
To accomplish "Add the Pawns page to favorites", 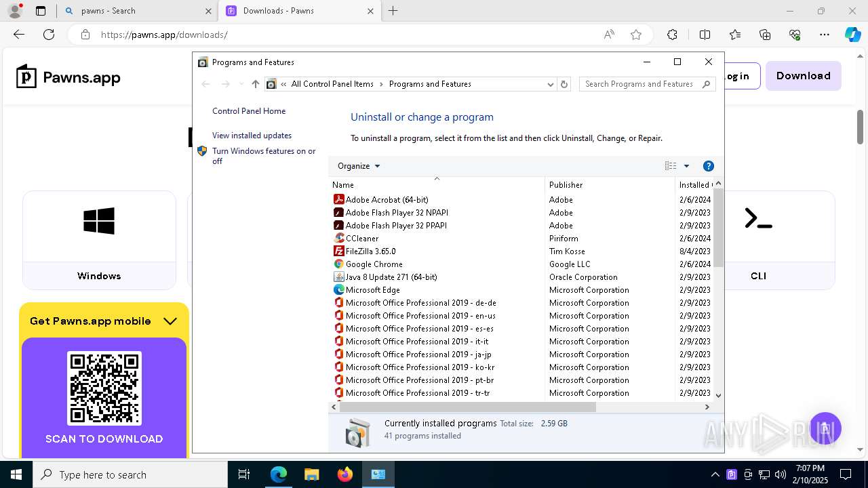I will pyautogui.click(x=636, y=35).
